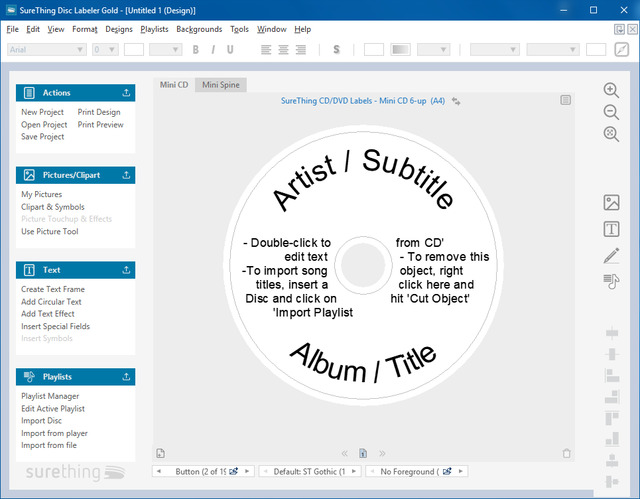Open the Backgrounds menu

click(199, 29)
